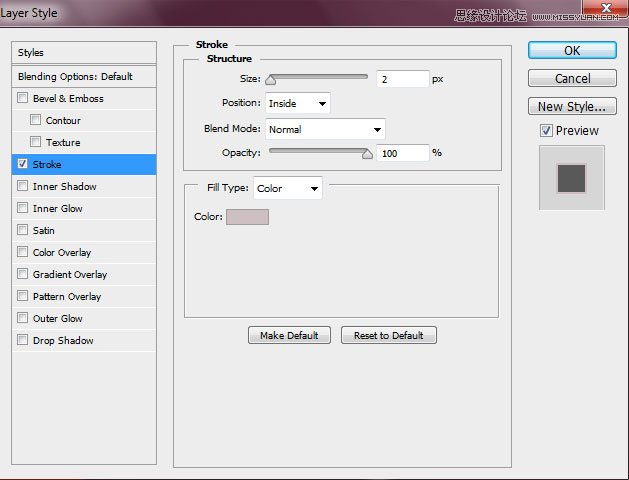This screenshot has height=480, width=629.
Task: Enable the Bevel & Emboss checkbox
Action: 22,98
